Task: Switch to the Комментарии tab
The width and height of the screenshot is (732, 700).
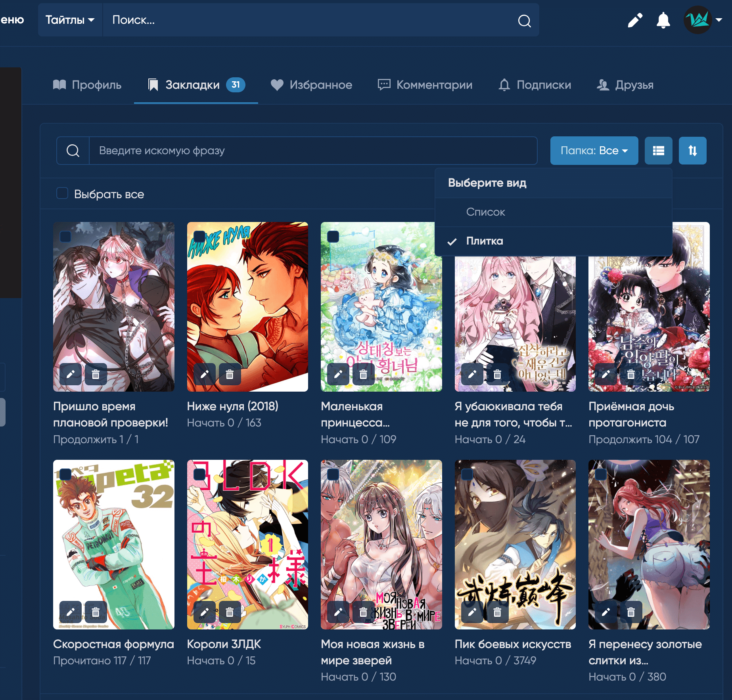Action: [x=425, y=85]
